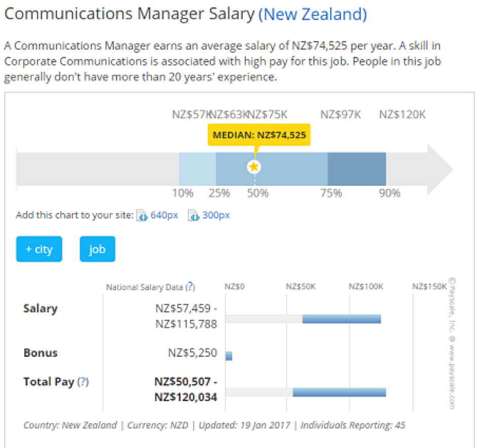Click the NZ$97K percentile label

click(x=340, y=114)
